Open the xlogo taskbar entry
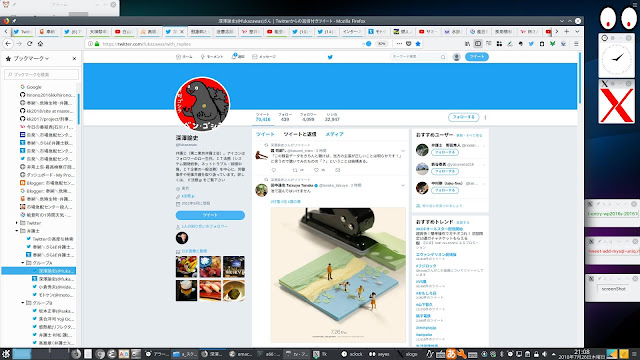The image size is (640, 360). tap(407, 354)
